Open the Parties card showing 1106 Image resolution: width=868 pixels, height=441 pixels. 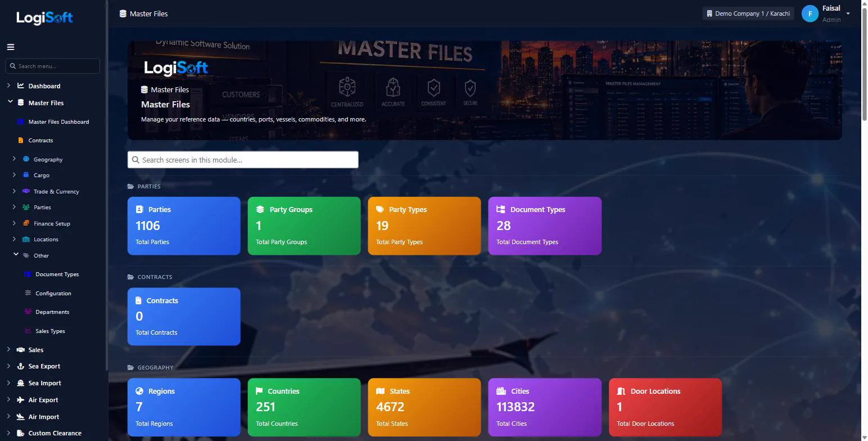tap(184, 226)
